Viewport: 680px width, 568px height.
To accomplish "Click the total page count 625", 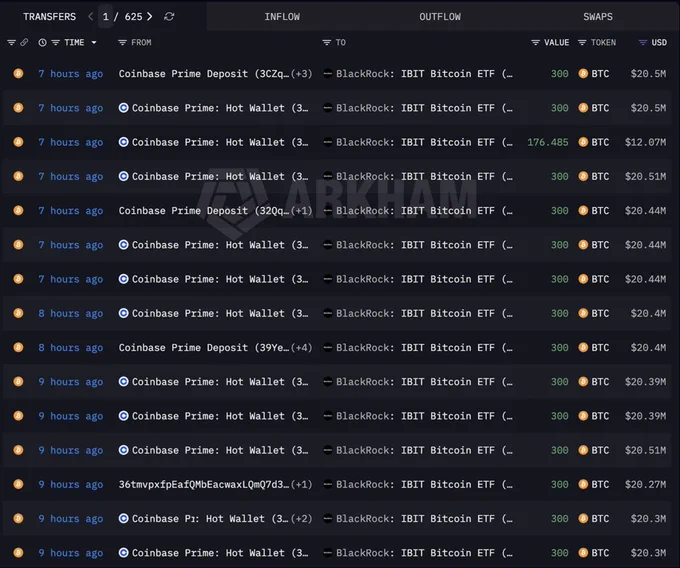I will pyautogui.click(x=133, y=16).
